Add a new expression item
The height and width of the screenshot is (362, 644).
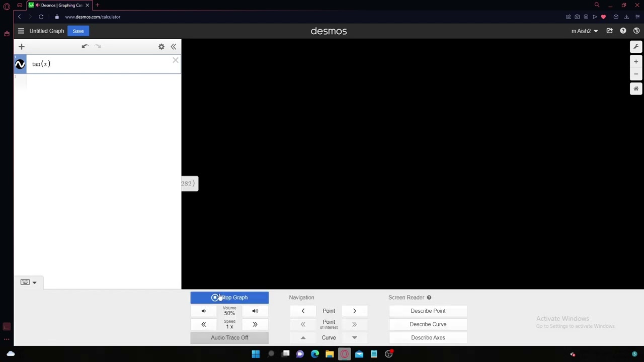tap(22, 47)
